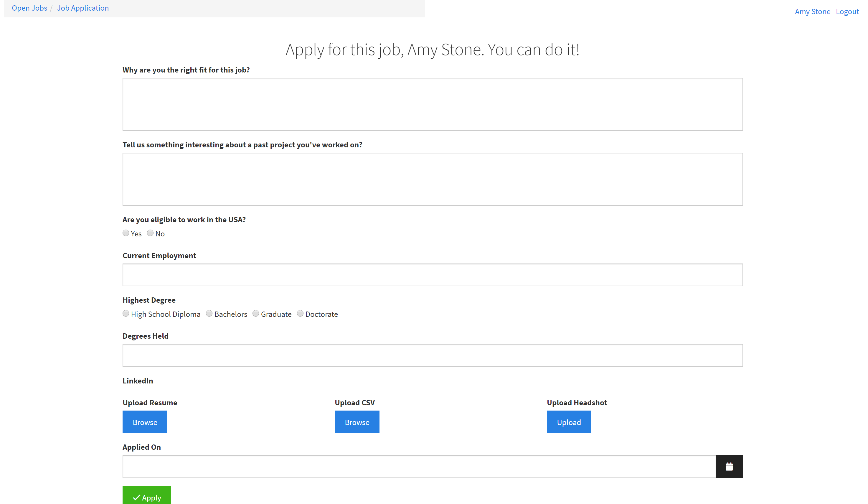
Task: Choose Bachelors as highest degree
Action: (209, 314)
